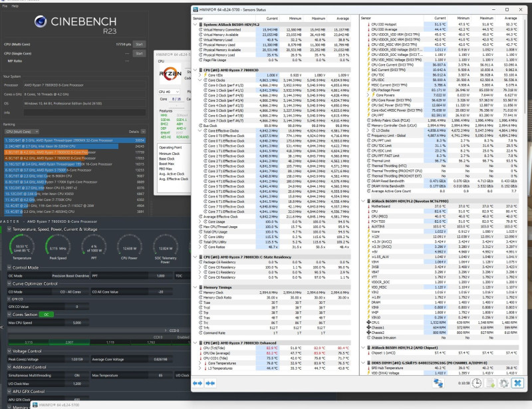Click the Minimum column header in right sensor pane
Image resolution: width=532 pixels, height=409 pixels.
tap(463, 18)
